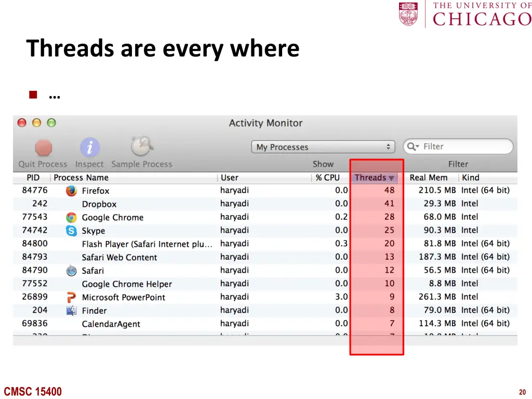The width and height of the screenshot is (532, 399).
Task: Click the 187.3 MB memory value
Action: click(437, 257)
